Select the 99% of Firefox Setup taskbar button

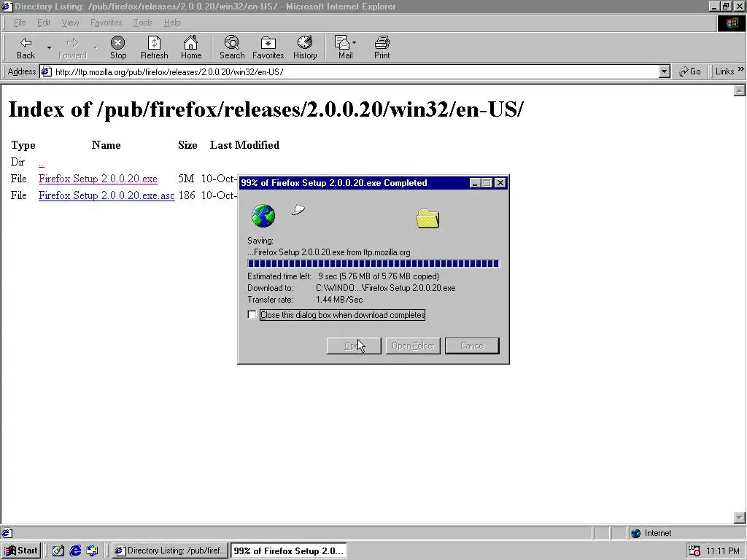point(288,551)
